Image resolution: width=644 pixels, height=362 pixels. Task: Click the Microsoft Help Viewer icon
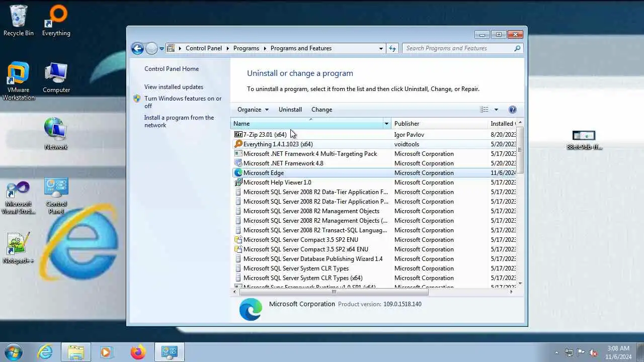pyautogui.click(x=238, y=182)
